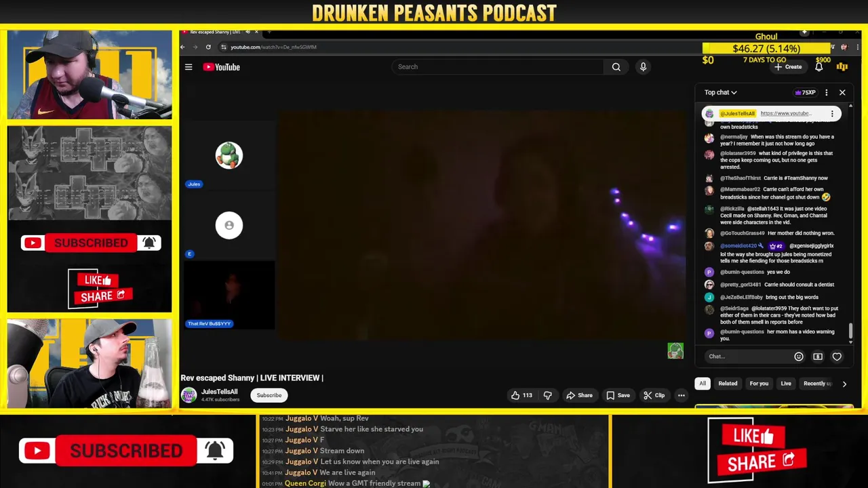
Task: Click the overlay bell icon at bottom left
Action: point(216,451)
